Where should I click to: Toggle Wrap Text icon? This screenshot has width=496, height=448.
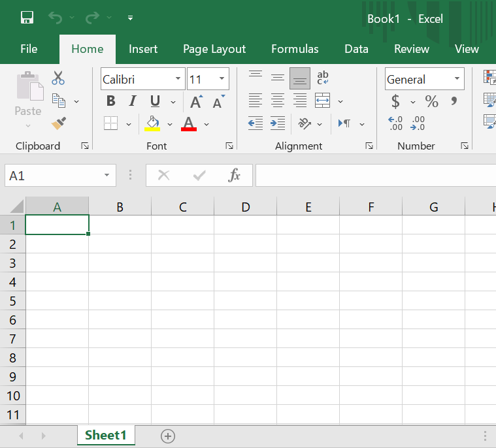pyautogui.click(x=323, y=78)
